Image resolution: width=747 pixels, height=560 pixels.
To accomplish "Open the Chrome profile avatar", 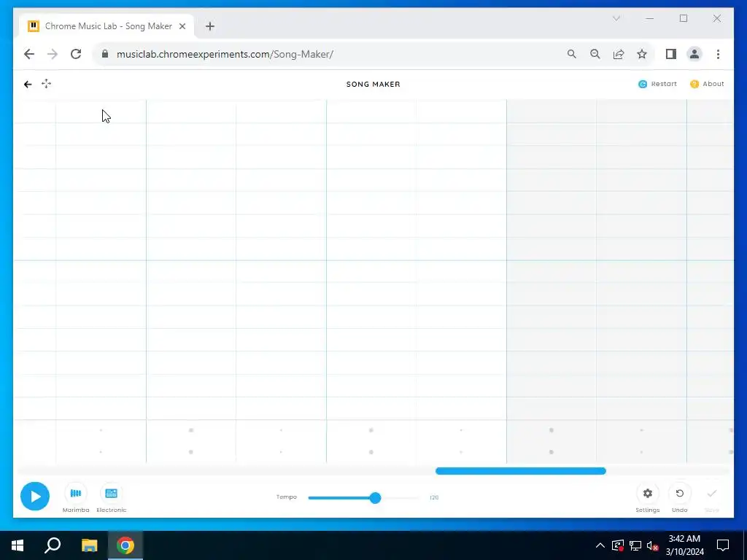I will click(x=694, y=54).
